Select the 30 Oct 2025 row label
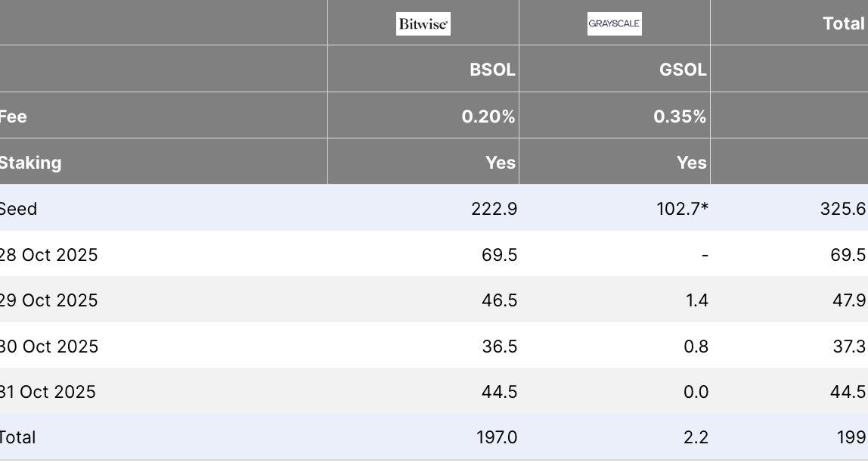 [x=49, y=346]
